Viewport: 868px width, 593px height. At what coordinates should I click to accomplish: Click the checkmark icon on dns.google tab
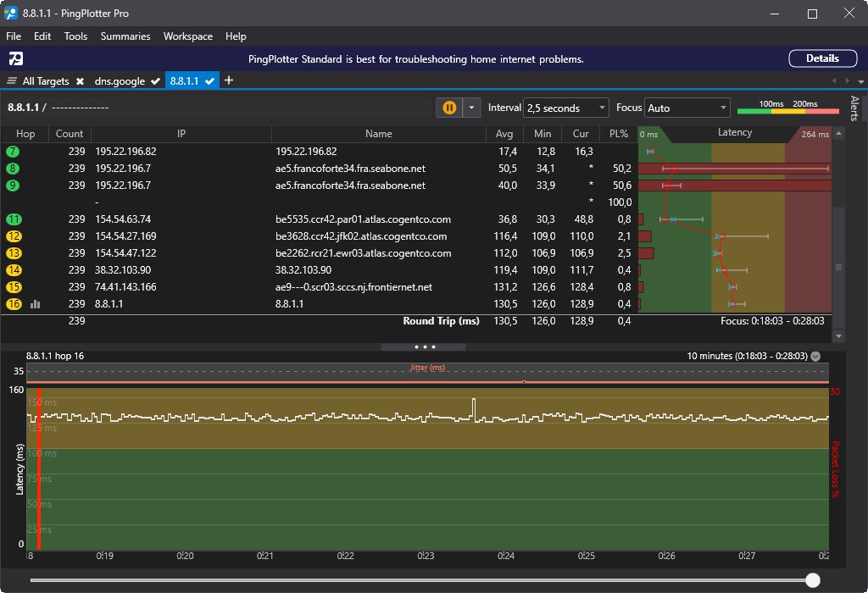(x=156, y=81)
